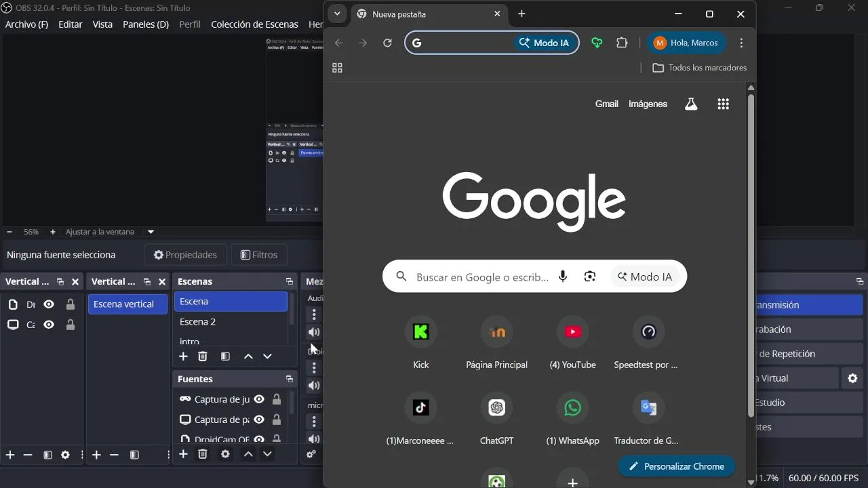The width and height of the screenshot is (868, 488).
Task: Open Chrome tab search dropdown
Action: pyautogui.click(x=337, y=14)
